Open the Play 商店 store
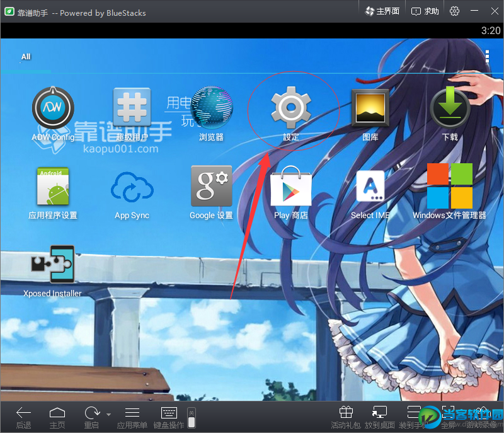The image size is (504, 433). 291,192
